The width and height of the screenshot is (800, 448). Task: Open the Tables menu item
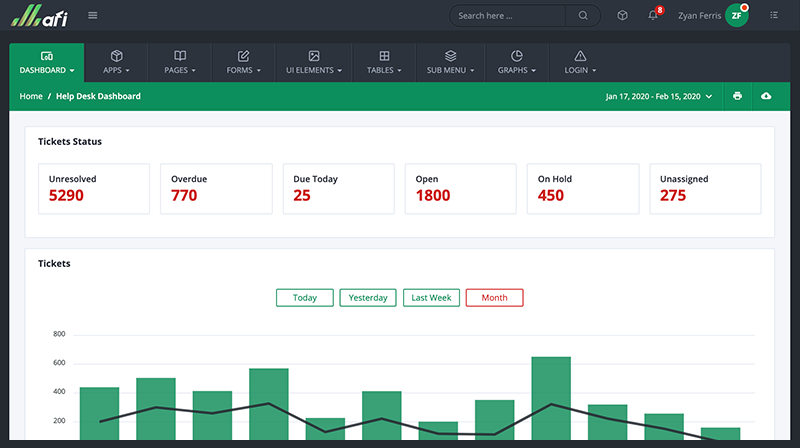tap(384, 62)
